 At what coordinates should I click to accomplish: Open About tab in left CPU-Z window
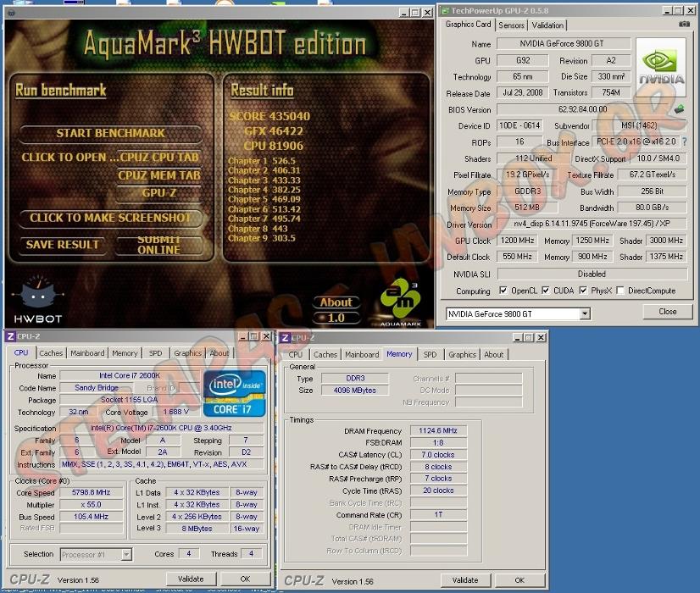pyautogui.click(x=219, y=353)
